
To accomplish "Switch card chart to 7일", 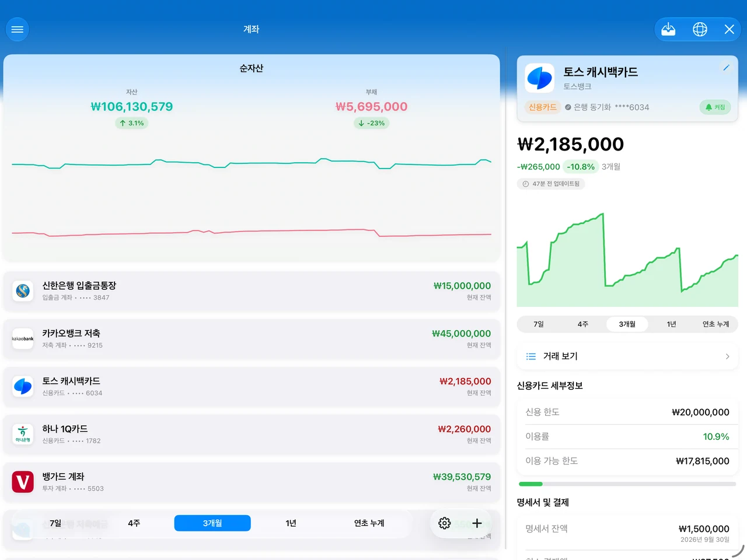I will click(x=539, y=324).
